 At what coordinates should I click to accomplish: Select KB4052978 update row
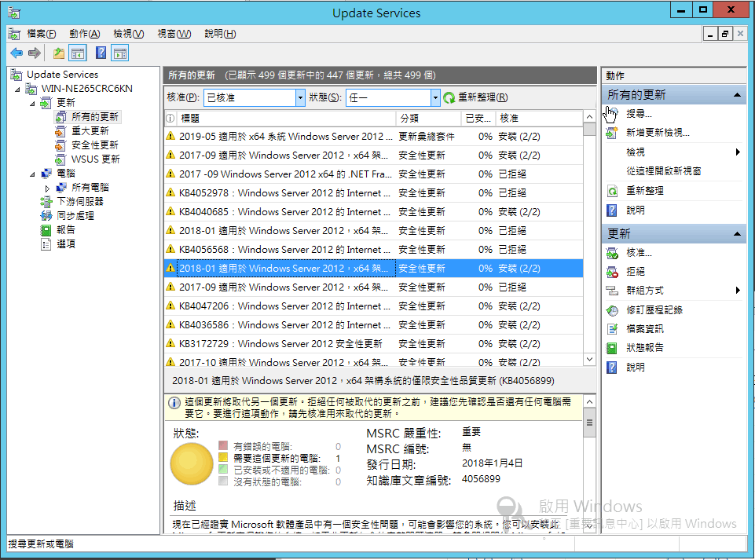coord(373,193)
